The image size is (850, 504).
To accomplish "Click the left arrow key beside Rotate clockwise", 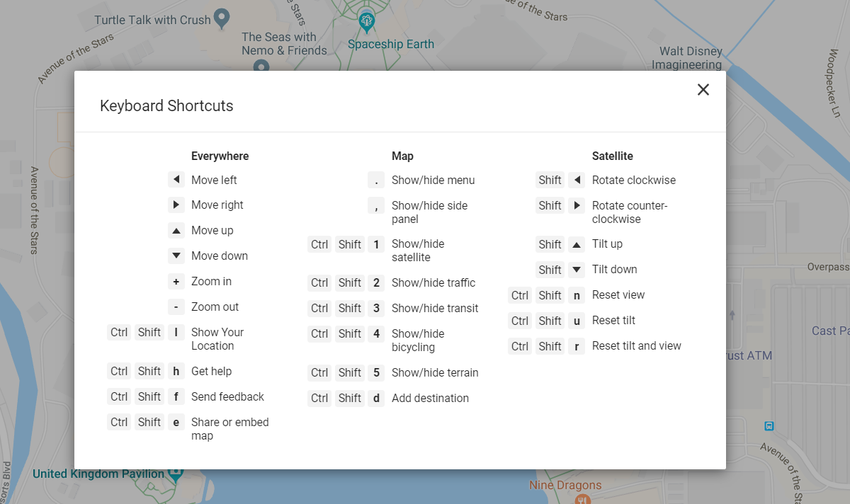I will (x=577, y=180).
